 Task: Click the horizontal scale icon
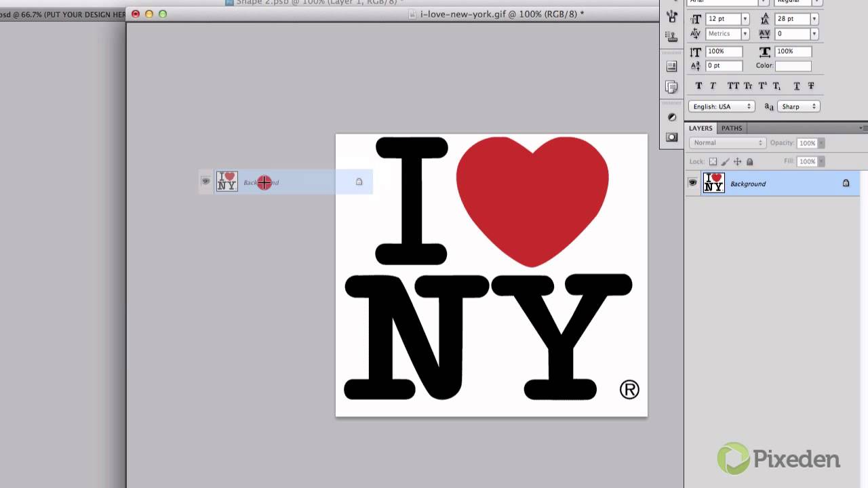pos(765,52)
